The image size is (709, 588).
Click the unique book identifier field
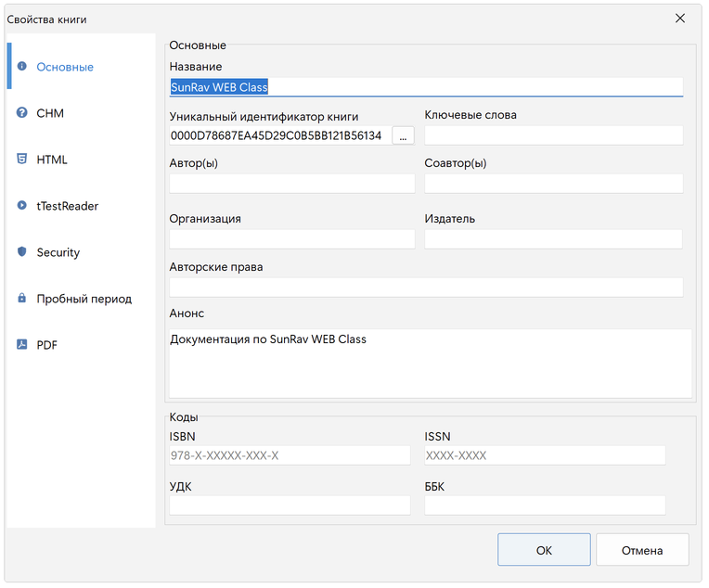click(280, 135)
